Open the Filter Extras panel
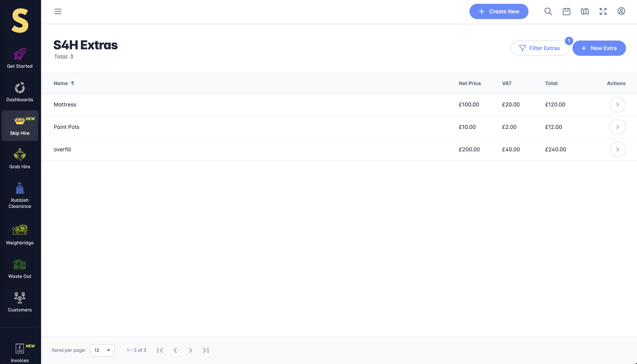The width and height of the screenshot is (637, 364). [540, 48]
